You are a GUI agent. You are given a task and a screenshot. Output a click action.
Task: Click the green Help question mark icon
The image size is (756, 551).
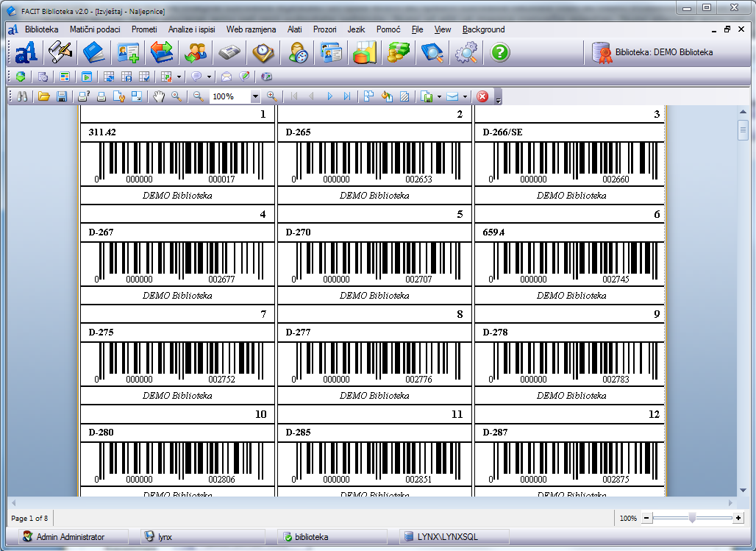tap(500, 53)
